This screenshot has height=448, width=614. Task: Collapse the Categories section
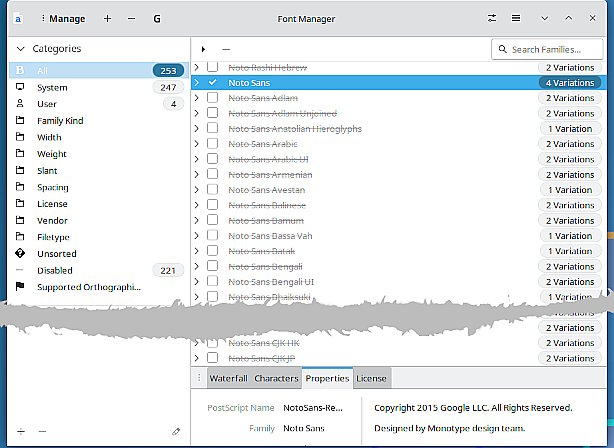(x=20, y=49)
